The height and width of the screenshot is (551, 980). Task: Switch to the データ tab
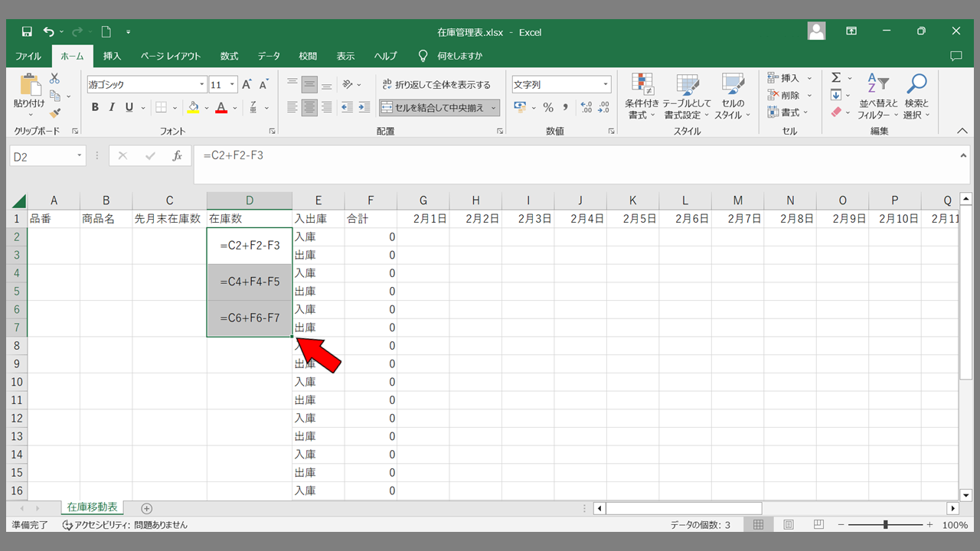269,56
